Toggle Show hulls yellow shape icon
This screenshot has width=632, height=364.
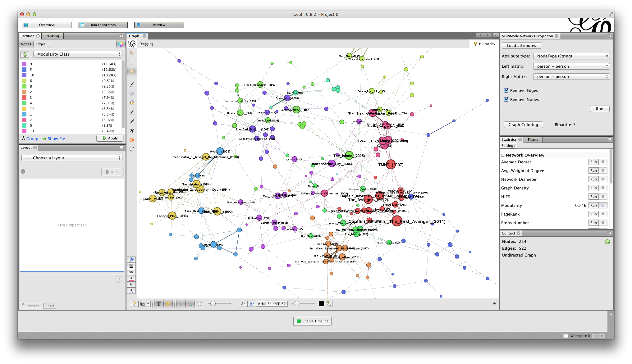coord(168,304)
